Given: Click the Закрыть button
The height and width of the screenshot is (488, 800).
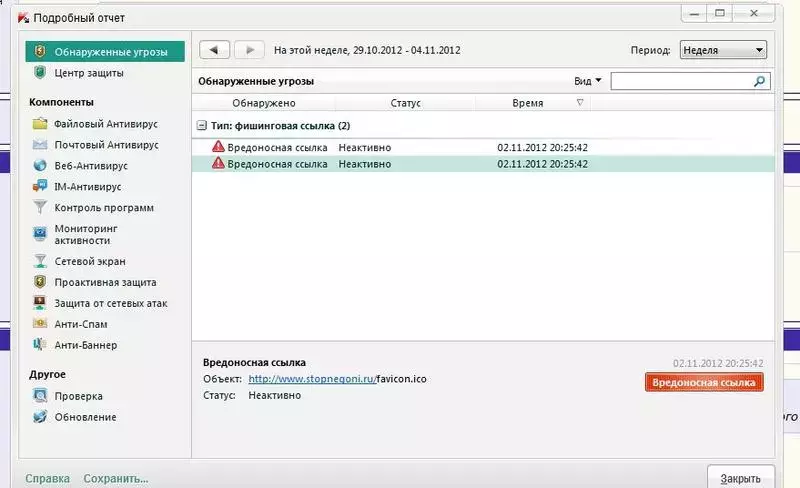Looking at the screenshot, I should [x=740, y=478].
